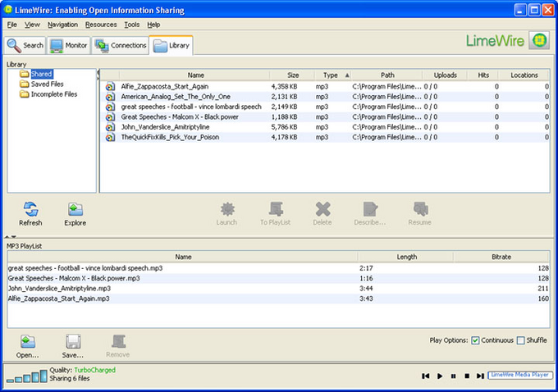Screen dimensions: 558x392
Task: Select the Shared folder in library tree
Action: [42, 74]
